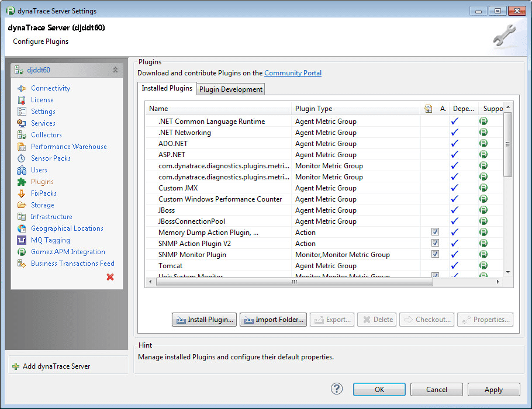Image resolution: width=532 pixels, height=409 pixels.
Task: Click the Services icon in sidebar
Action: pyautogui.click(x=22, y=123)
